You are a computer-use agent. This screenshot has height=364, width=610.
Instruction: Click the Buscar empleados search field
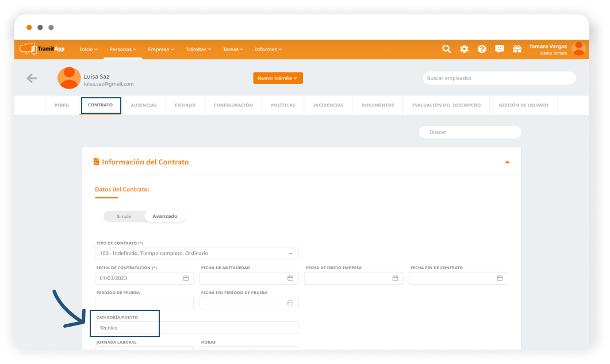499,78
